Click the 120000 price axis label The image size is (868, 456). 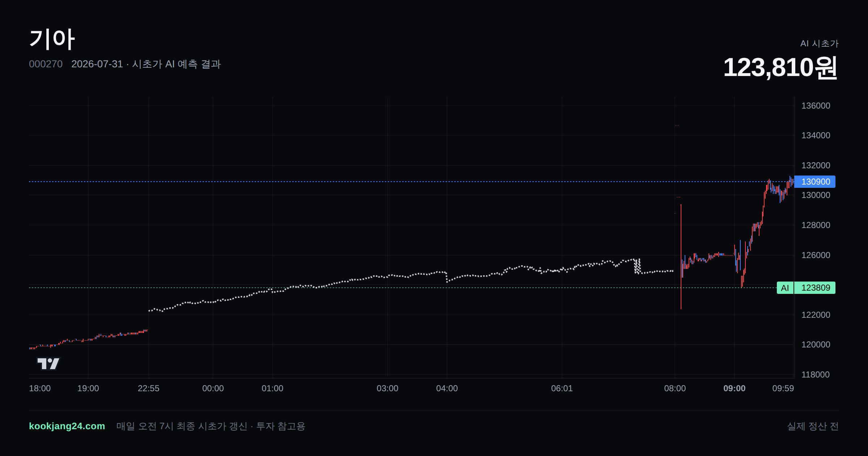click(816, 345)
